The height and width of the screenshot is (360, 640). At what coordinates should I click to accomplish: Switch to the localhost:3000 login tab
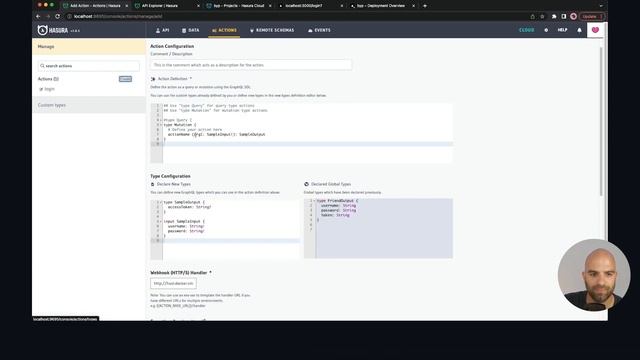click(311, 6)
